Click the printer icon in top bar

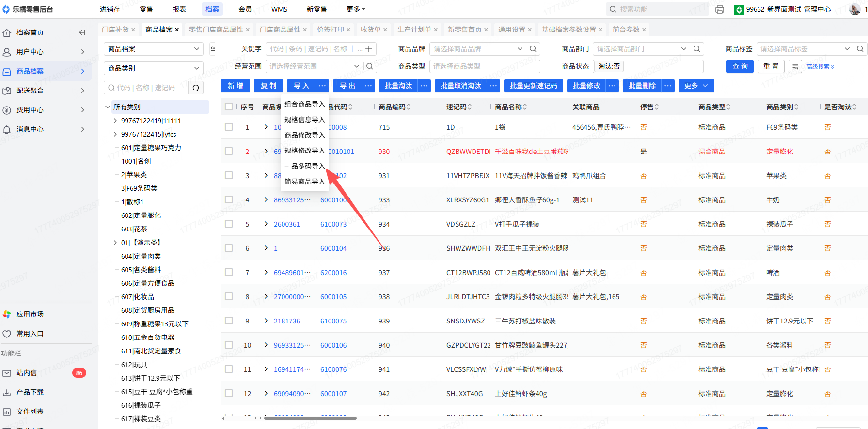click(x=720, y=9)
